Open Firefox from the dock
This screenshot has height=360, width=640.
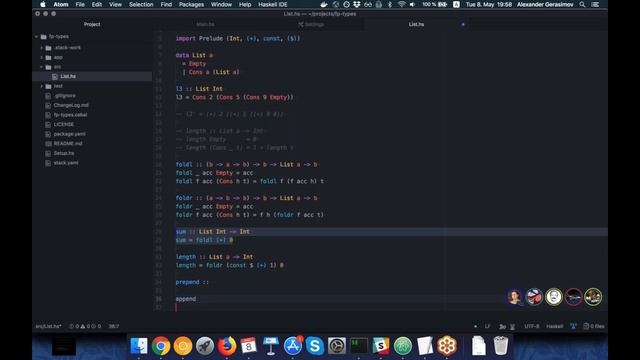point(227,346)
